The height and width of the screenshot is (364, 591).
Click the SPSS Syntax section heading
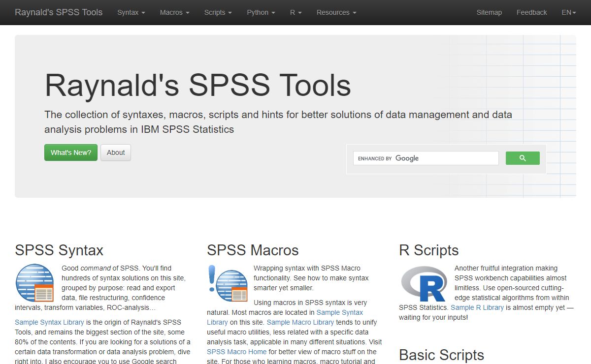click(x=59, y=250)
